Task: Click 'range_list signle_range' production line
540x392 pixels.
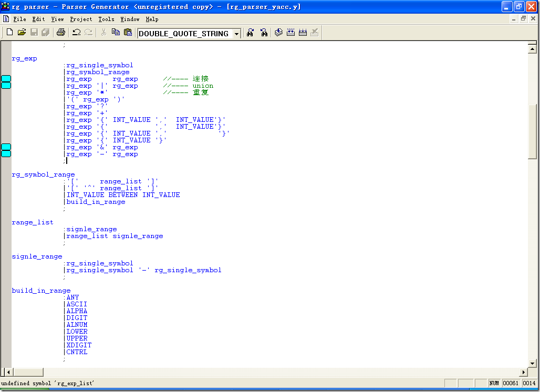Action: [x=115, y=236]
